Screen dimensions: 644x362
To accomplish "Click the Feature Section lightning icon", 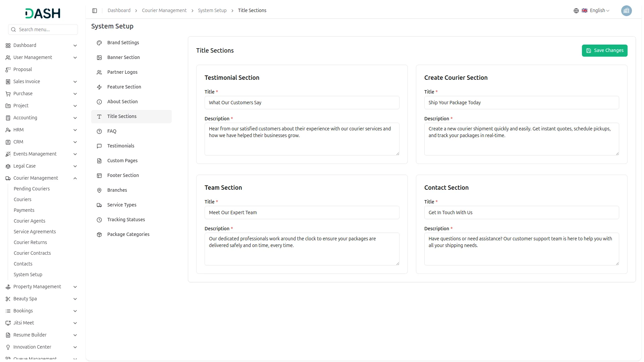I will tap(99, 87).
